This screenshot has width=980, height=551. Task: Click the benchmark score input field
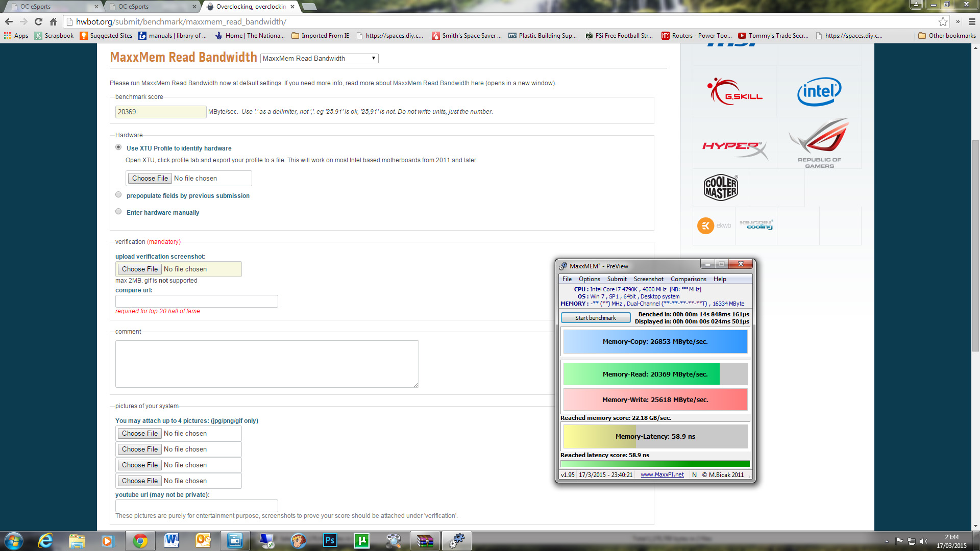point(161,112)
